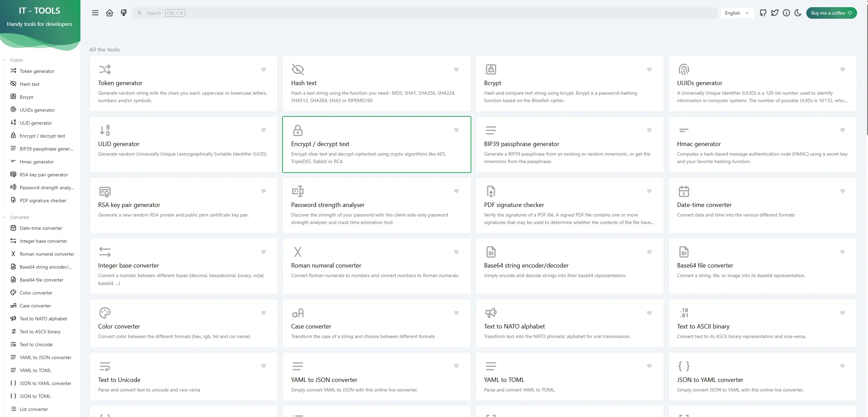Click the crossed-eye icon on Hash text card

[298, 69]
